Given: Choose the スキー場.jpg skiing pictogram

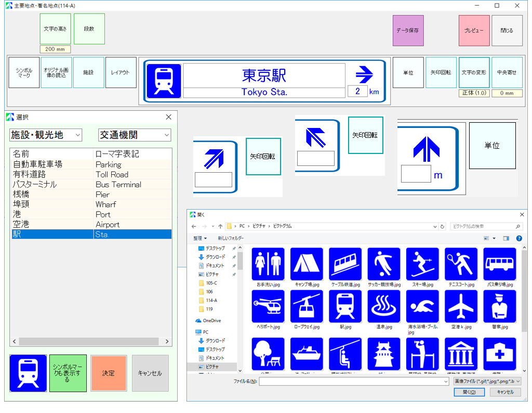Looking at the screenshot, I should click(422, 264).
